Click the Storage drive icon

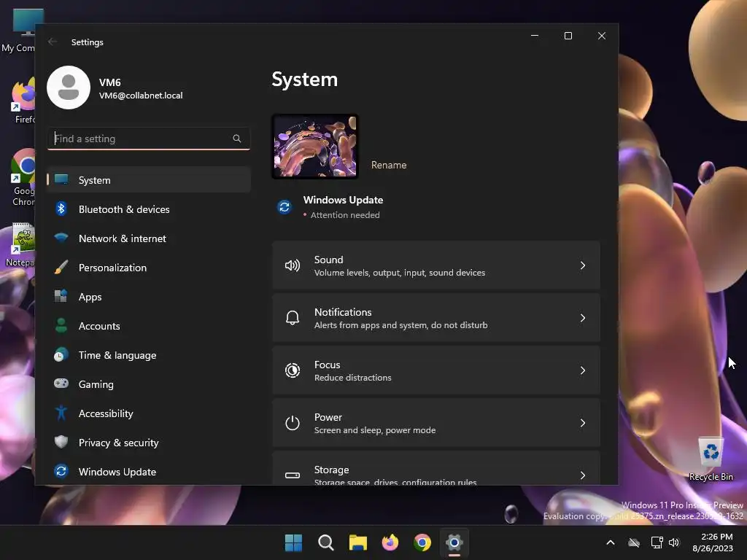(292, 475)
